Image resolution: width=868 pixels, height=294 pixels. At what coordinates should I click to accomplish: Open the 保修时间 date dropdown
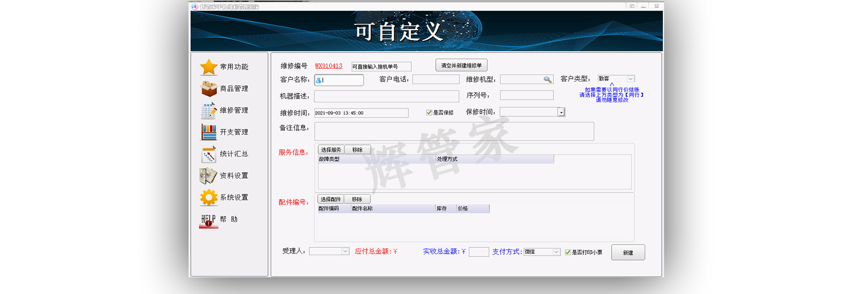(561, 112)
